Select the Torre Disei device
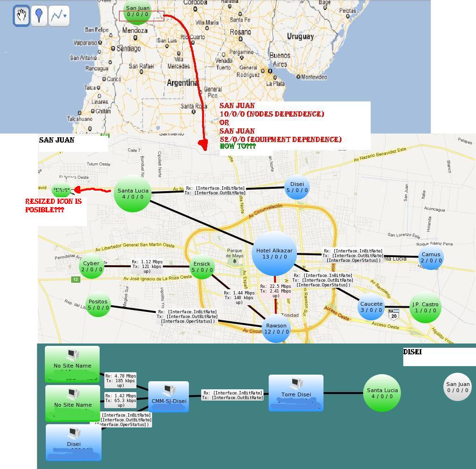The width and height of the screenshot is (476, 469). [296, 393]
